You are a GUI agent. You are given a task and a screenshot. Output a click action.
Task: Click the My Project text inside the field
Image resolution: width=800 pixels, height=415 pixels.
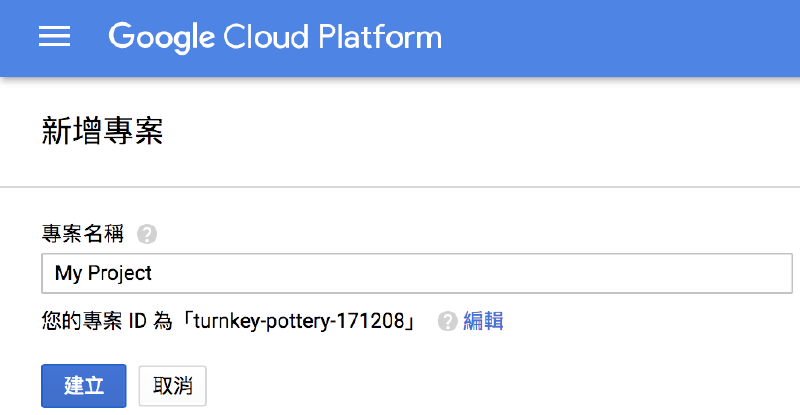(x=104, y=273)
